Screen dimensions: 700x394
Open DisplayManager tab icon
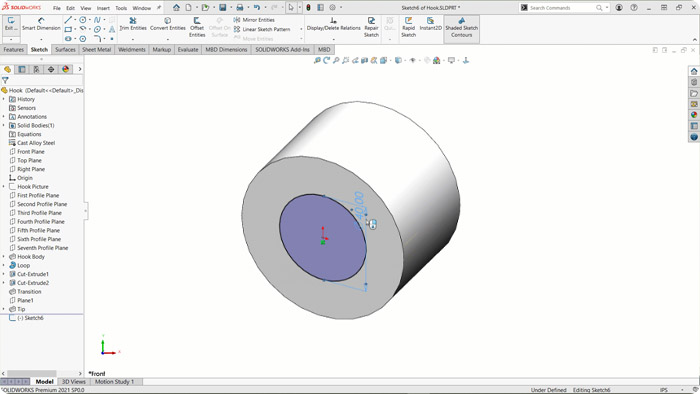[x=66, y=69]
